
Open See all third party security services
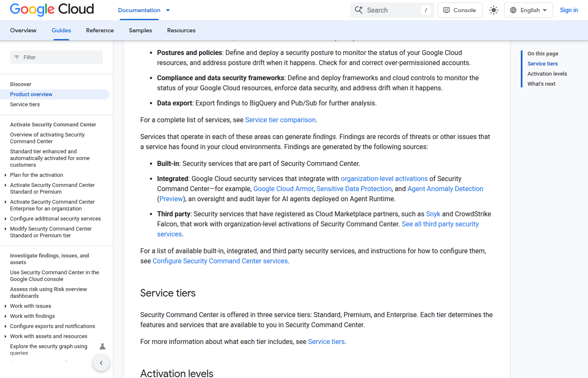pos(440,224)
